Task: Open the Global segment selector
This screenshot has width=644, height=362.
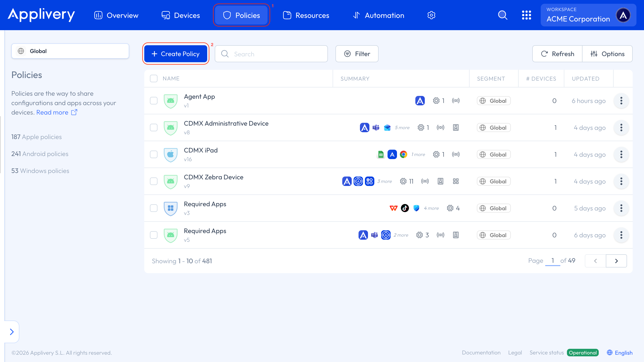Action: (x=70, y=51)
